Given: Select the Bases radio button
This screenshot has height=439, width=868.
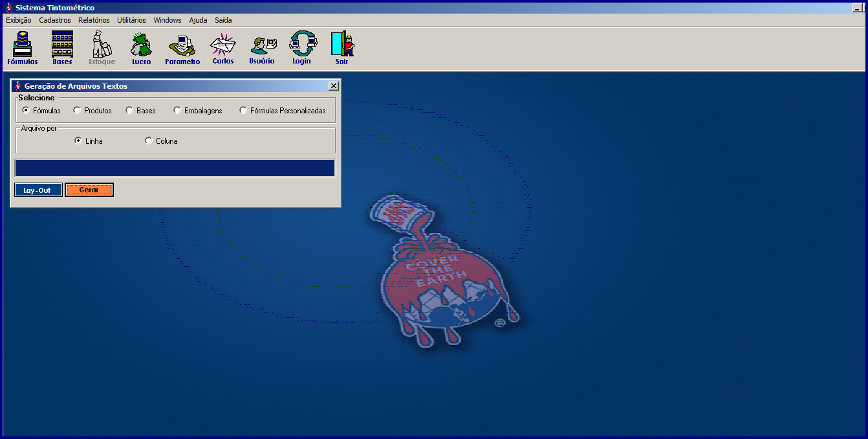Looking at the screenshot, I should point(129,110).
